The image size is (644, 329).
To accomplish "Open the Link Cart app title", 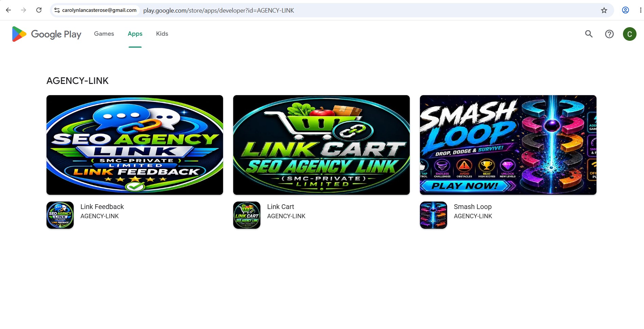I will [x=280, y=207].
